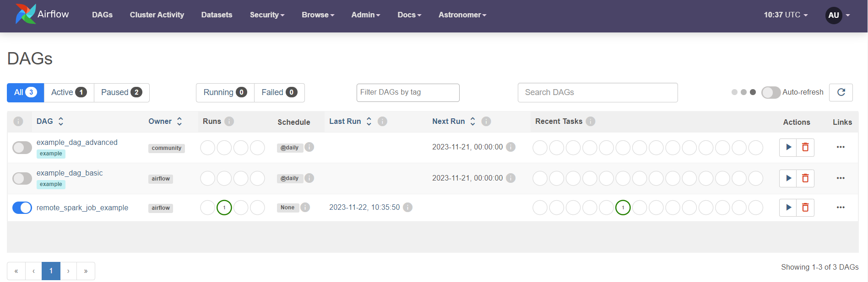Go to first page with « button

16,271
